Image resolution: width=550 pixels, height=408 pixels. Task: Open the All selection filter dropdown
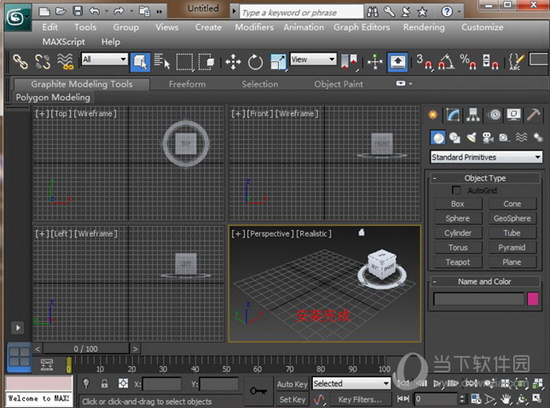click(105, 59)
